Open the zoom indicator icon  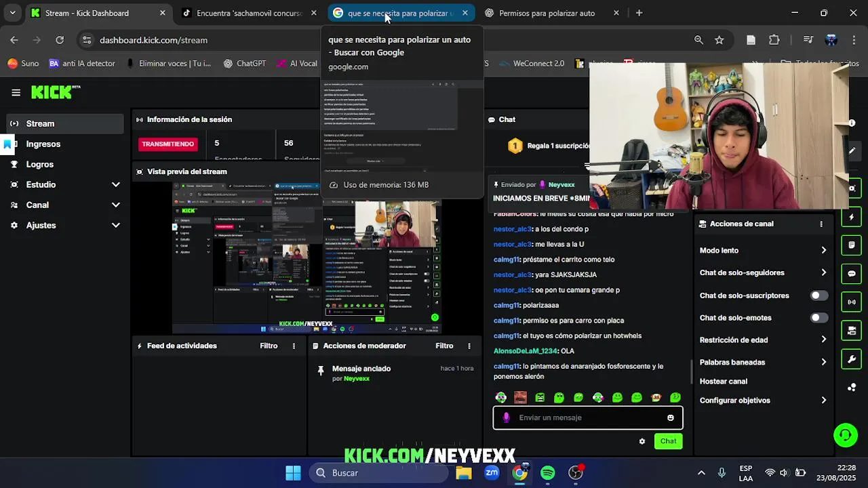point(698,40)
